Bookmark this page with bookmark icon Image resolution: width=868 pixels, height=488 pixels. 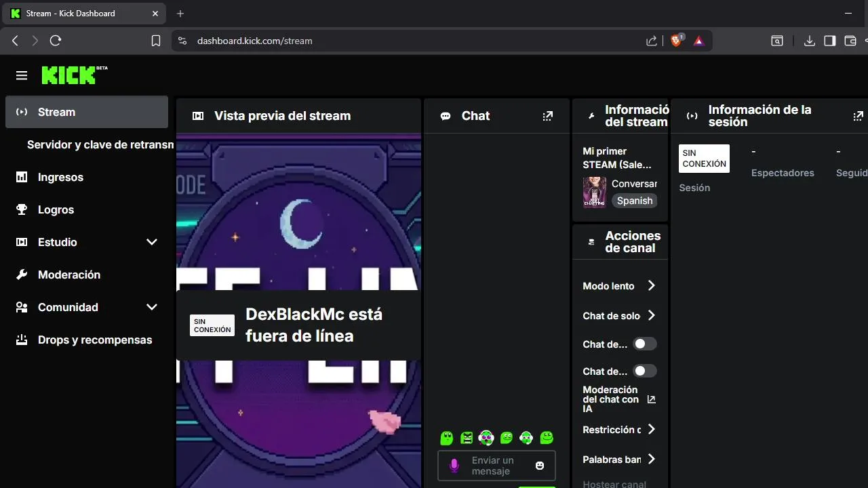pos(155,41)
